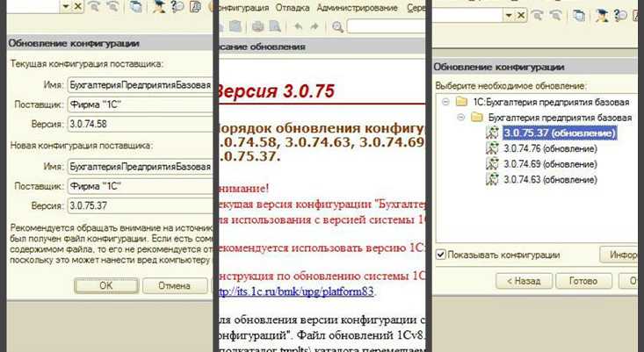Click update icon beside 3.0.74.63
This screenshot has width=644, height=352.
tap(493, 179)
